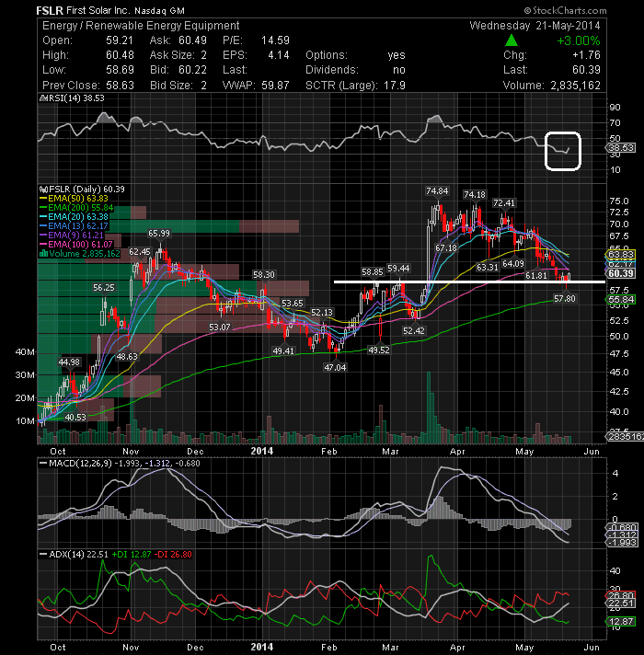Click the header Volume value 2,835,162
Viewport: 644px width, 655px height.
click(575, 86)
